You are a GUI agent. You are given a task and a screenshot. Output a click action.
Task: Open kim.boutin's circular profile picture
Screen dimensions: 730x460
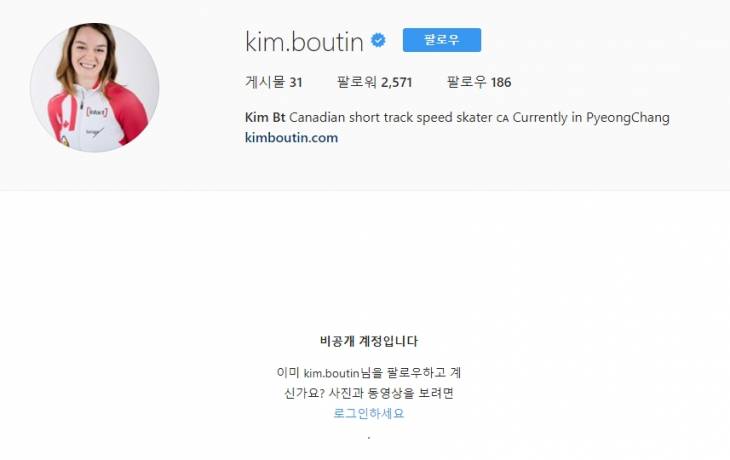coord(95,87)
